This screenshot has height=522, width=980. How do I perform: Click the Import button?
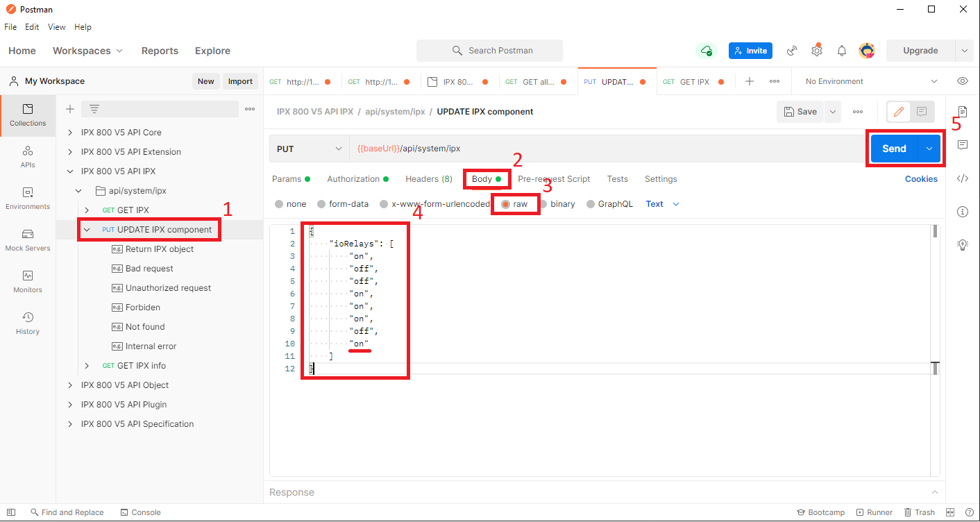point(240,81)
